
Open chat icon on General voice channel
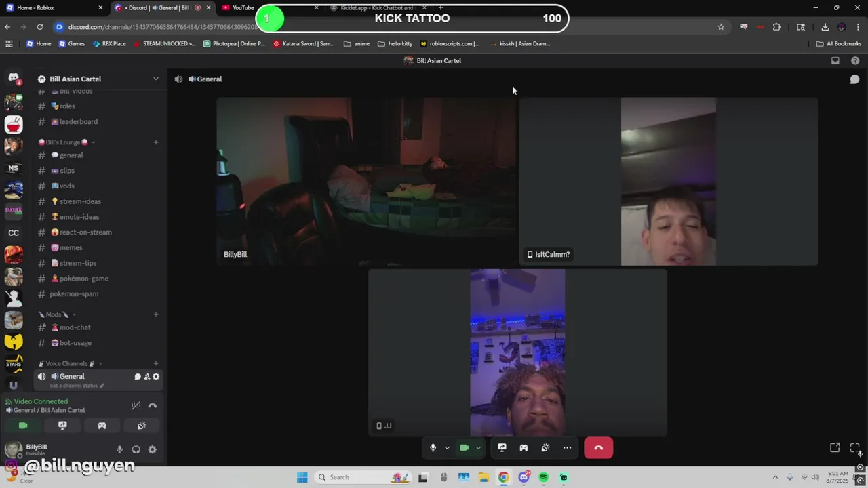tap(138, 377)
